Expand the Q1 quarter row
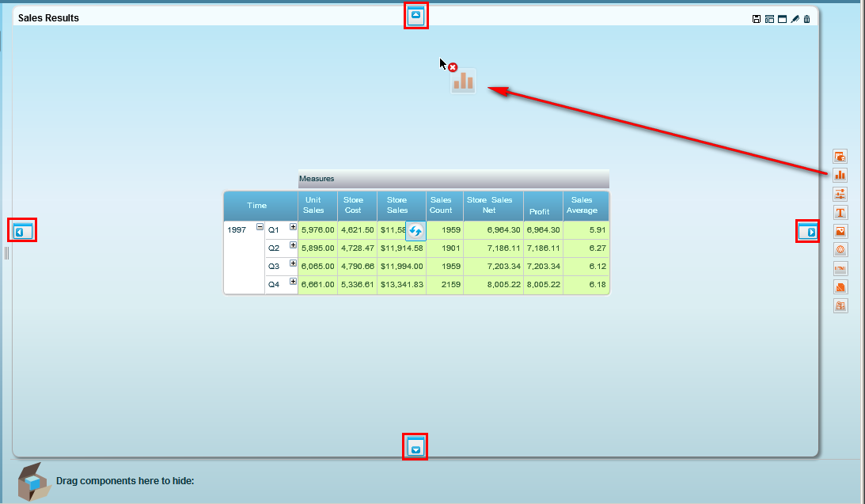This screenshot has height=504, width=865. tap(293, 227)
